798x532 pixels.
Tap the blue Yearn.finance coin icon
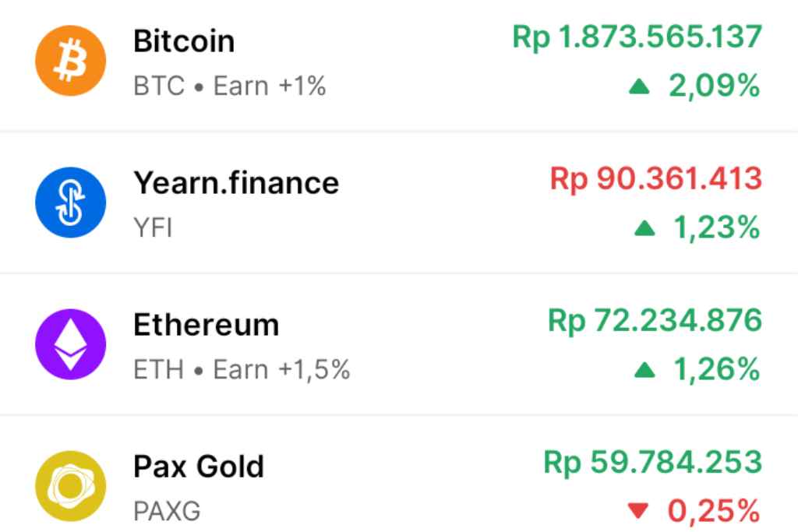click(70, 203)
